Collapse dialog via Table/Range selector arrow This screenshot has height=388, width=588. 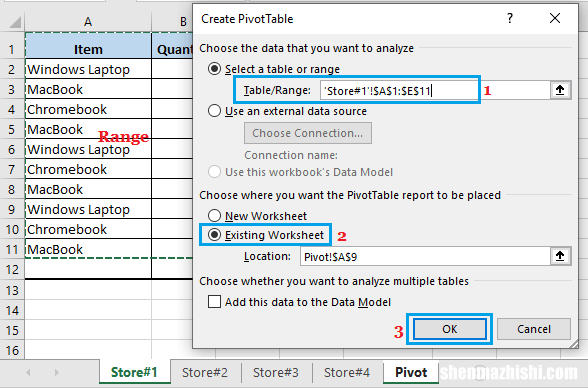click(560, 90)
